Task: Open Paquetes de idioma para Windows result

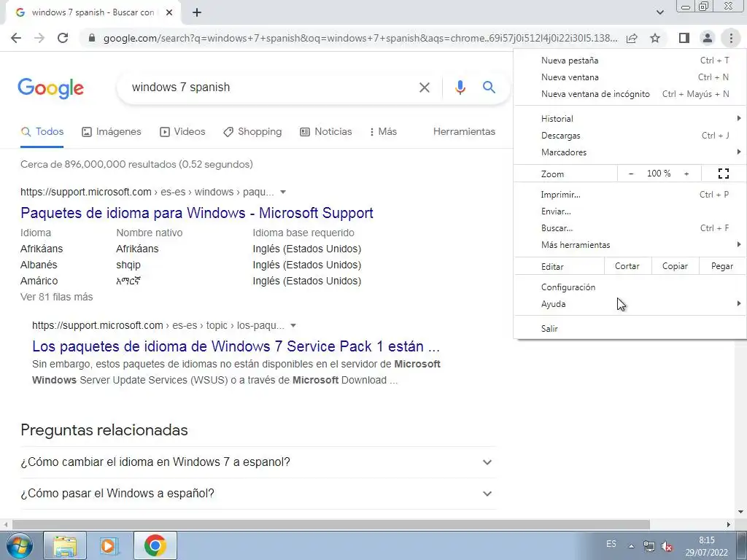Action: (197, 213)
